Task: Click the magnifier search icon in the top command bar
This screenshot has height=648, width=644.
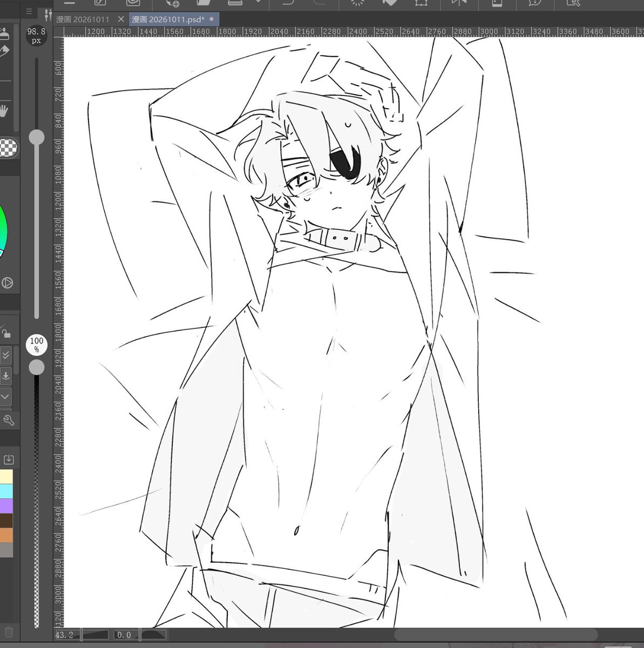Action: point(573,2)
